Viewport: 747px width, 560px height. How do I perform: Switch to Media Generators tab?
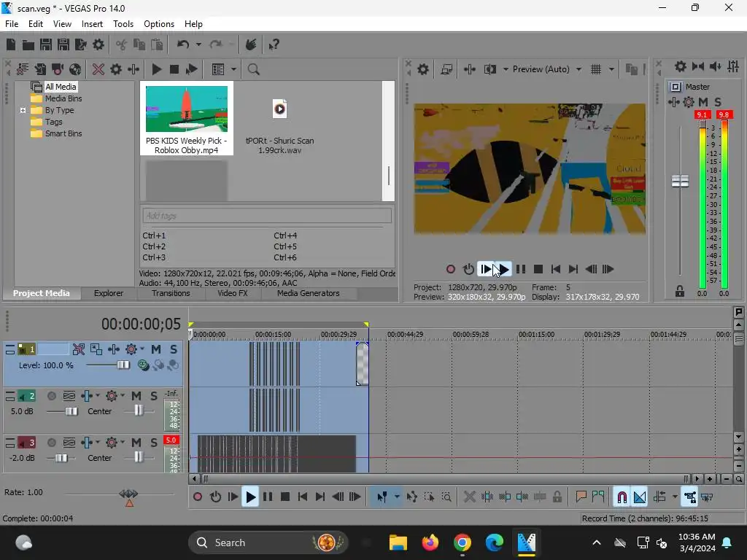(309, 293)
